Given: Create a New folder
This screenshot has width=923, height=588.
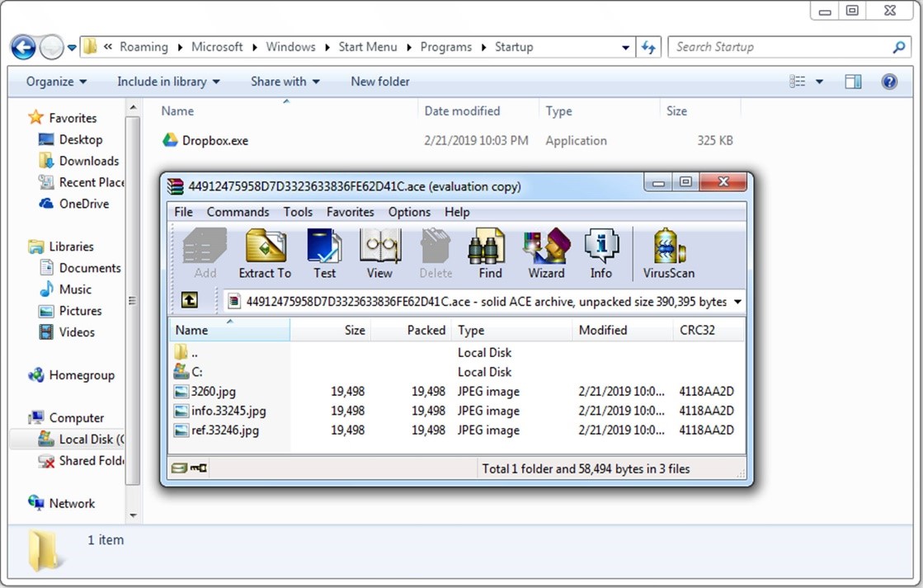Looking at the screenshot, I should [x=379, y=81].
